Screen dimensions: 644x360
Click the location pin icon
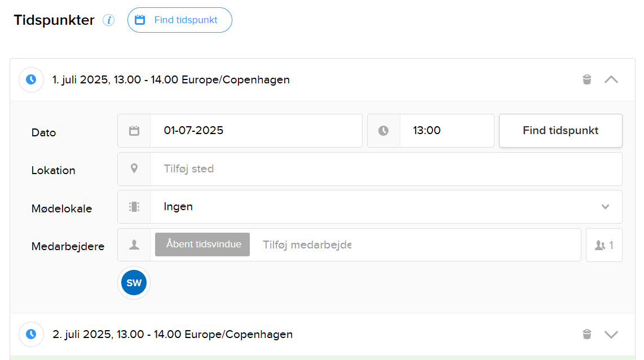[x=134, y=168]
